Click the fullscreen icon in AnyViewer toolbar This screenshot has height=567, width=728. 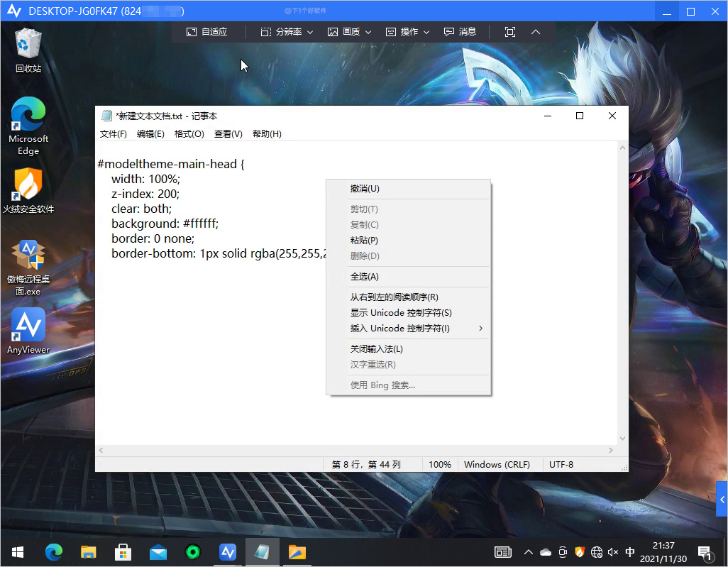pos(509,32)
